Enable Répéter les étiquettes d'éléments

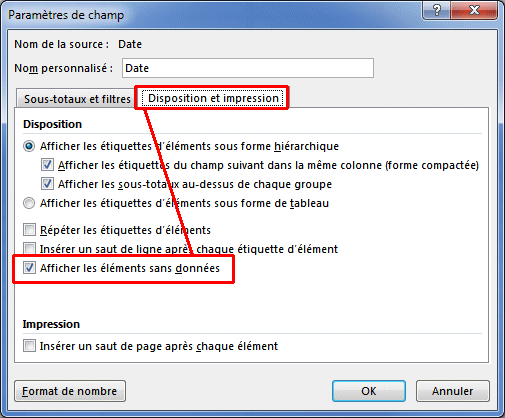coord(29,230)
